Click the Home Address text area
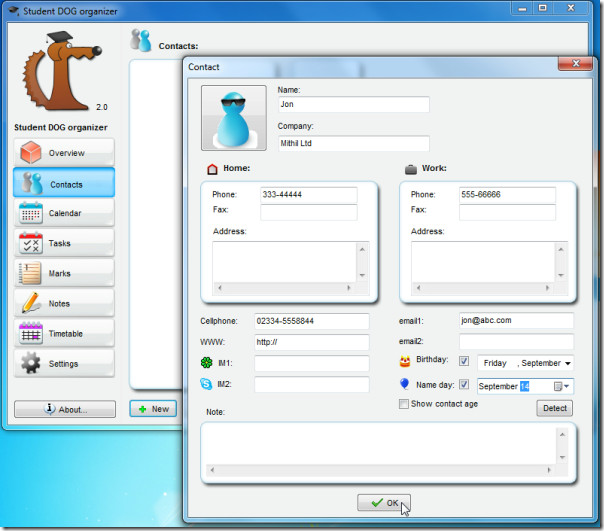 [x=284, y=262]
